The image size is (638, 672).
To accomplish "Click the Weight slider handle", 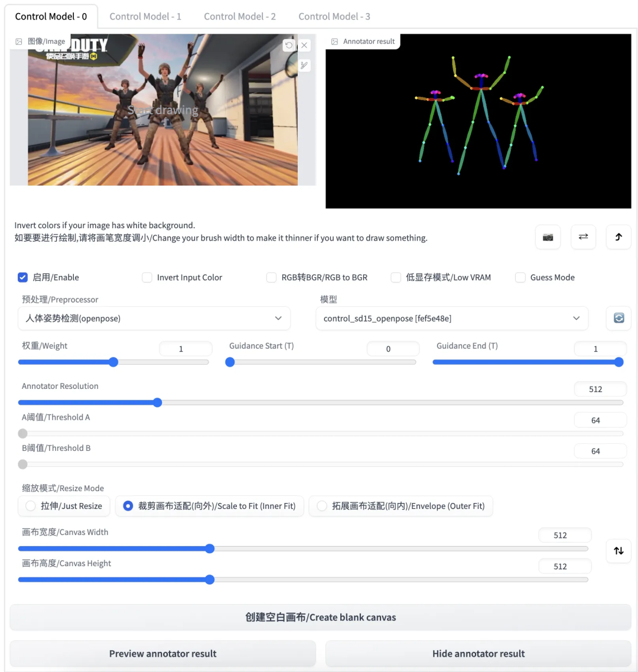I will pos(113,362).
